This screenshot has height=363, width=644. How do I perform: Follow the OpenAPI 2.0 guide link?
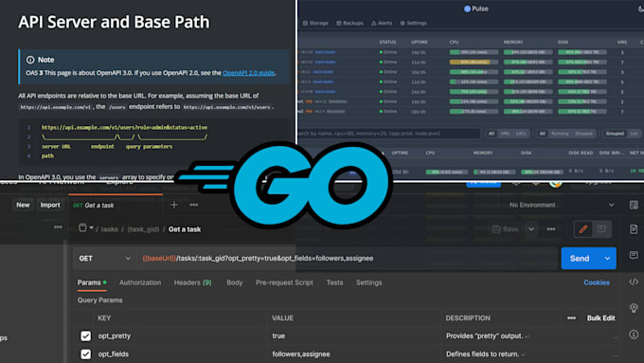pos(248,73)
